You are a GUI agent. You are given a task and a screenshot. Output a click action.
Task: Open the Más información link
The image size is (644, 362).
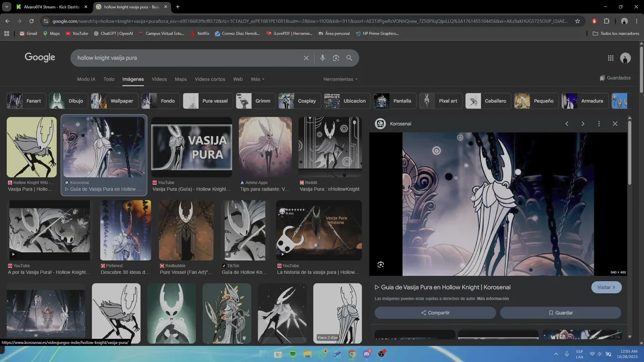click(493, 299)
